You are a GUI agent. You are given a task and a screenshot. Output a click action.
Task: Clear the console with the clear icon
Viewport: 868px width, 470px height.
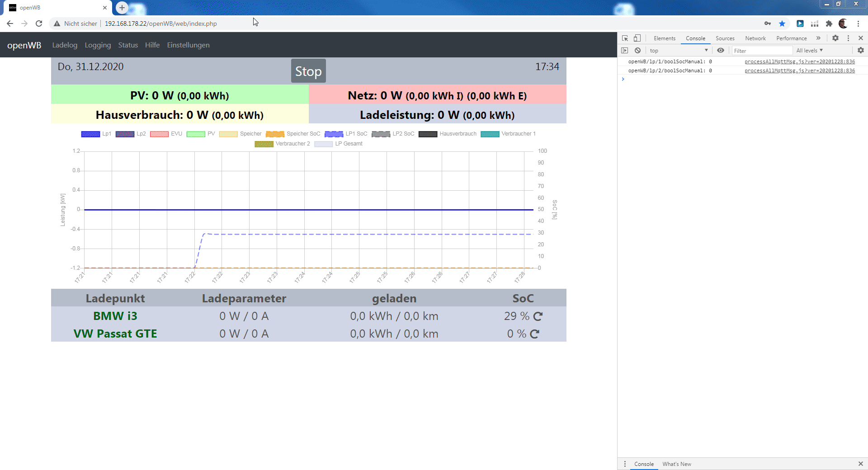(x=637, y=51)
